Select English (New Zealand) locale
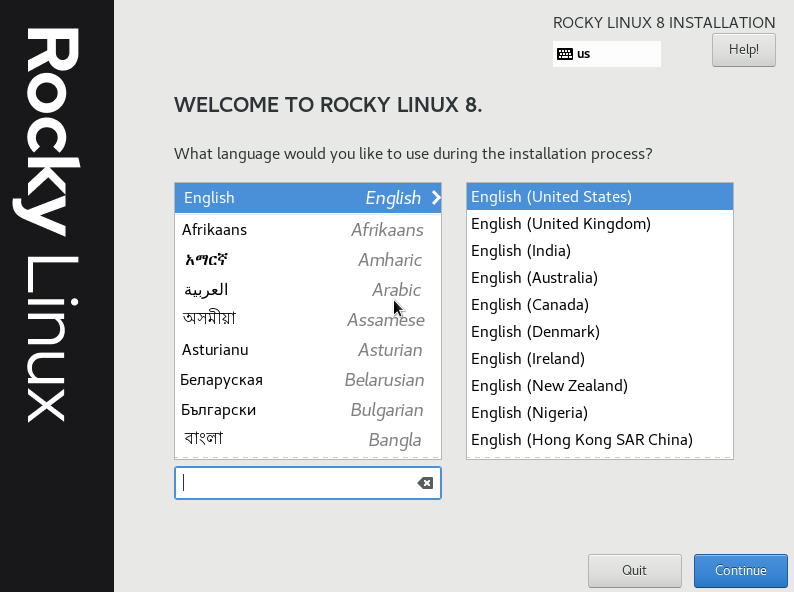This screenshot has height=592, width=794. tap(600, 385)
